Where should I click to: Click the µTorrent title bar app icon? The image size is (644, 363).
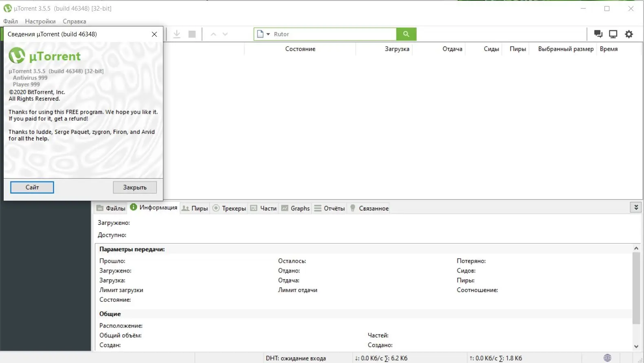(7, 8)
